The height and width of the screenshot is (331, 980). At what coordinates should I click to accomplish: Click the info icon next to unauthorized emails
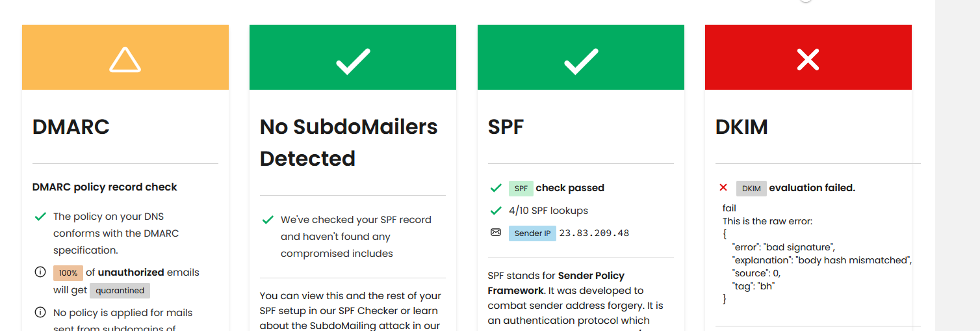[40, 272]
